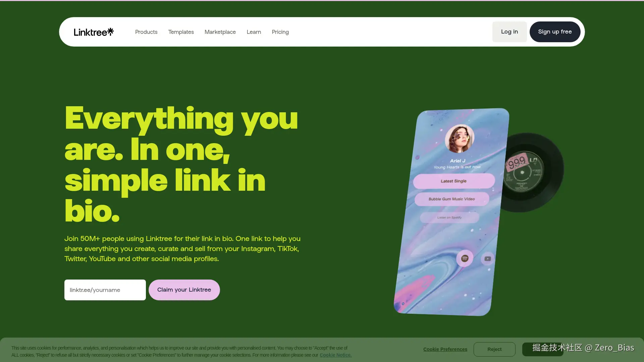Select the Bubble Gum Music Video link
Viewport: 644px width, 362px height.
tap(452, 199)
